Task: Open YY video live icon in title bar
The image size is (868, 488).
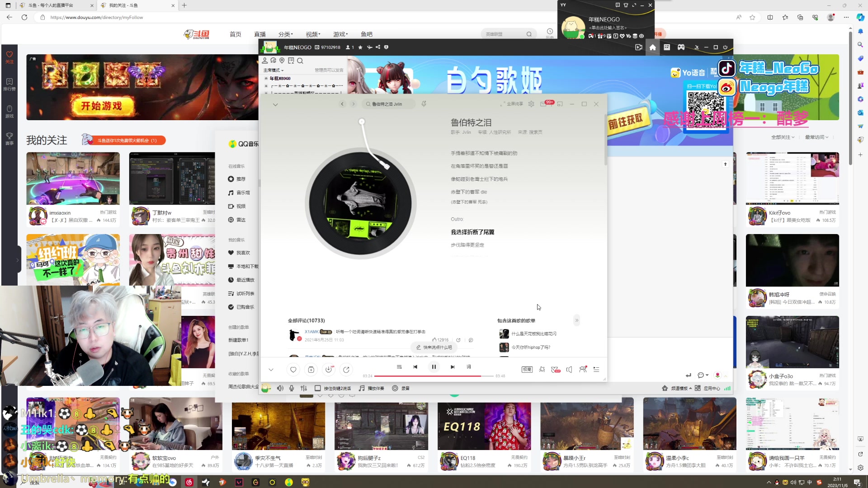Action: click(639, 47)
